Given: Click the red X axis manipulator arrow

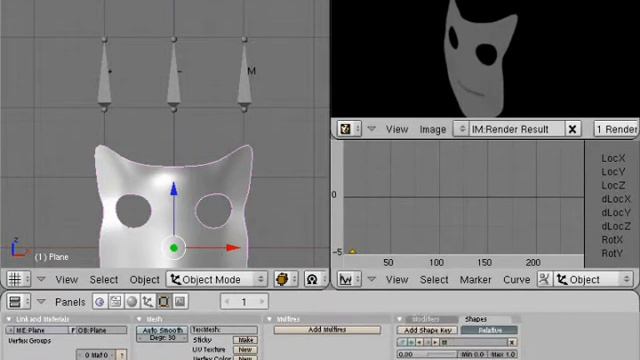Looking at the screenshot, I should coord(233,248).
